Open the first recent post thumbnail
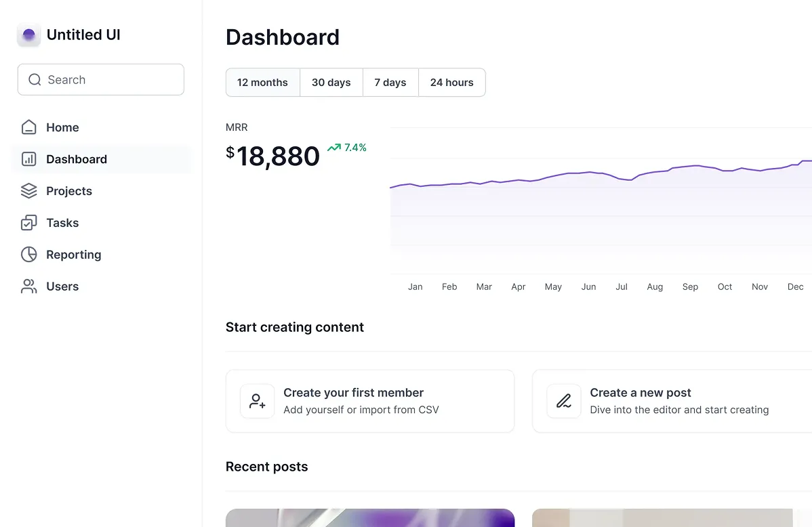This screenshot has width=812, height=527. (x=370, y=518)
